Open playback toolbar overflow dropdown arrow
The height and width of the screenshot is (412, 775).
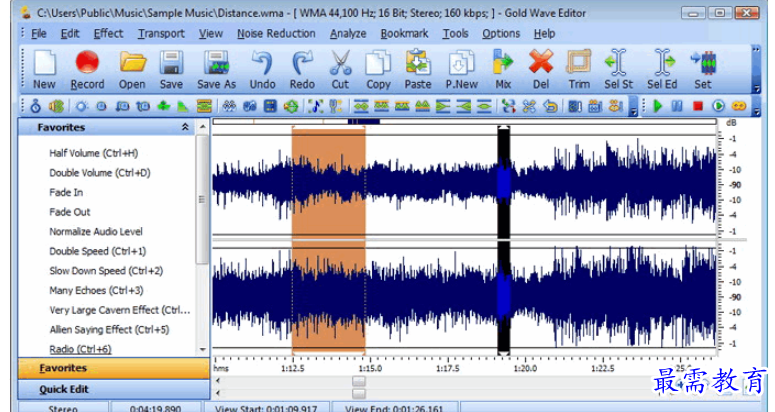tap(756, 113)
